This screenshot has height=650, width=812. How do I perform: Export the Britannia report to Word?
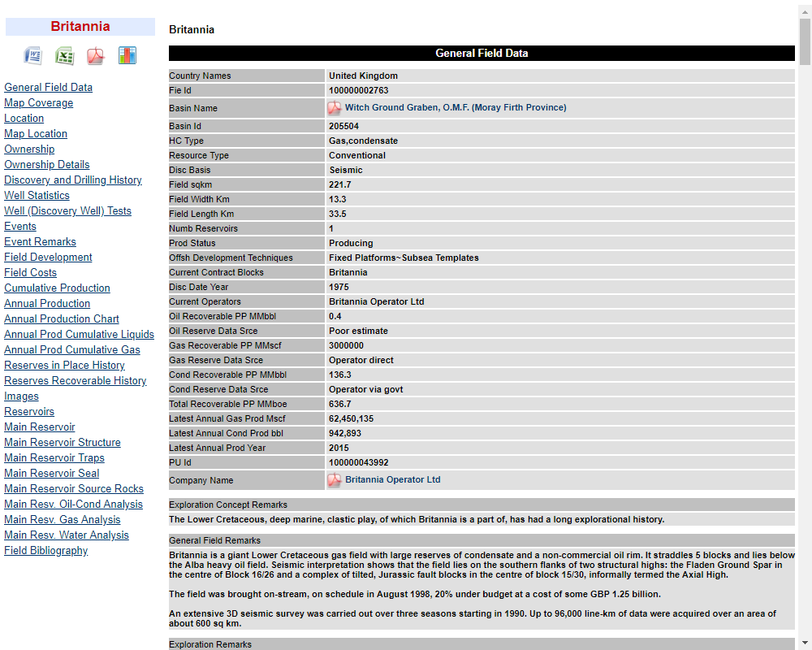click(x=33, y=55)
